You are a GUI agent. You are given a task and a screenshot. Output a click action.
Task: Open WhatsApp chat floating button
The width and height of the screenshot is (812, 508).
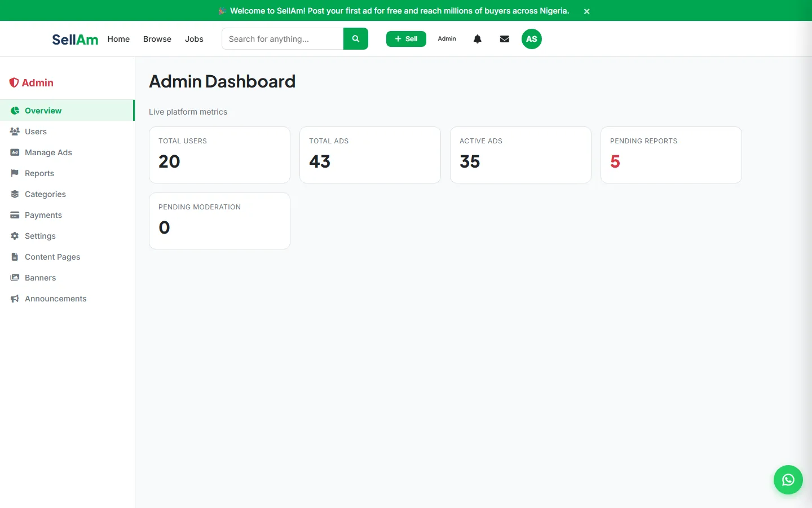pos(788,480)
